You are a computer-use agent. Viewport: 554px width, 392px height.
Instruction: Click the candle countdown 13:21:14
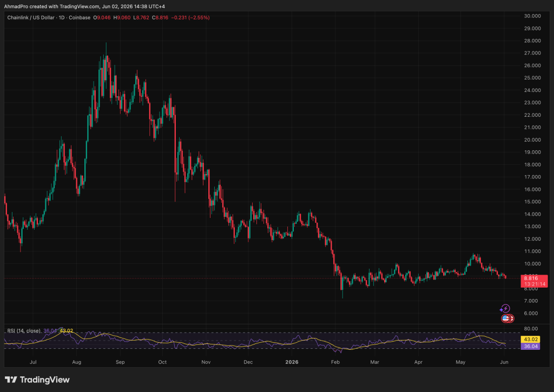coord(534,284)
